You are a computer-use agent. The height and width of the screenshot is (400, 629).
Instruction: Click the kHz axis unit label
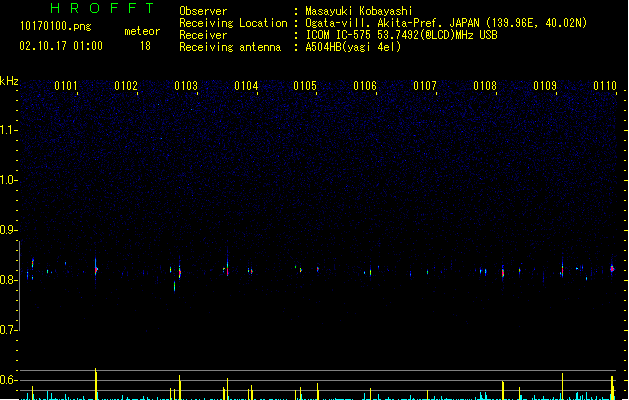click(9, 81)
